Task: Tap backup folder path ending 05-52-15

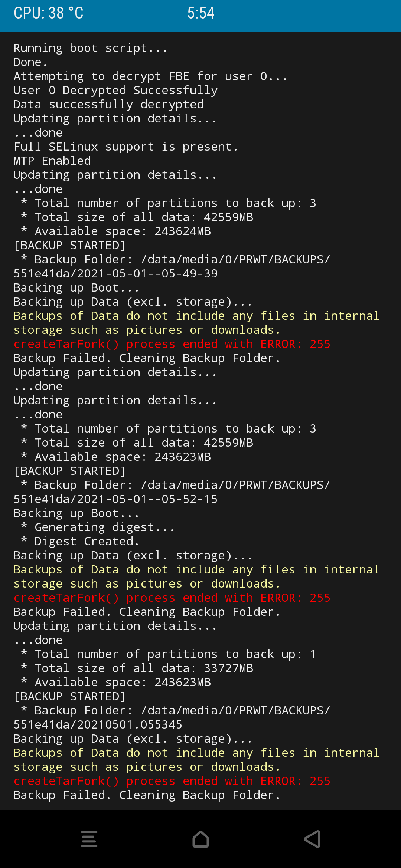Action: (115, 499)
